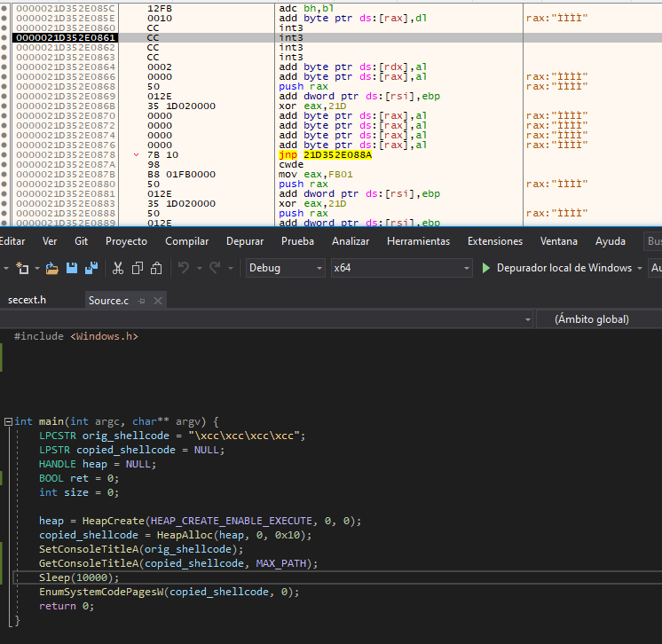
Task: Click the Cut scissors icon
Action: pos(118,268)
